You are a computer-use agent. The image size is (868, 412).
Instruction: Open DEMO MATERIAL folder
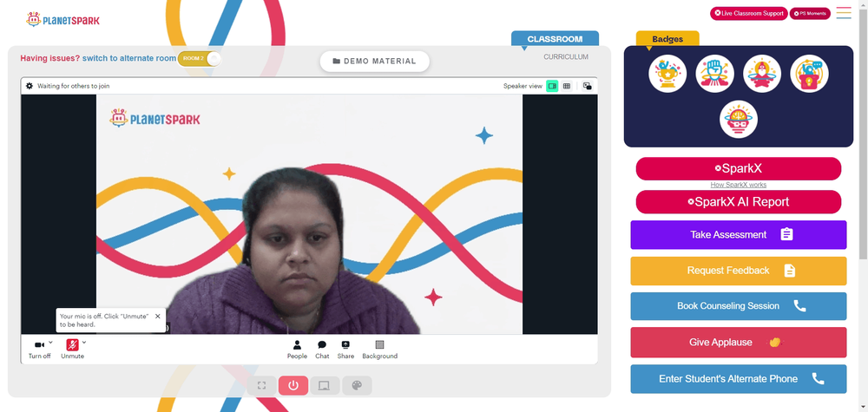tap(375, 62)
